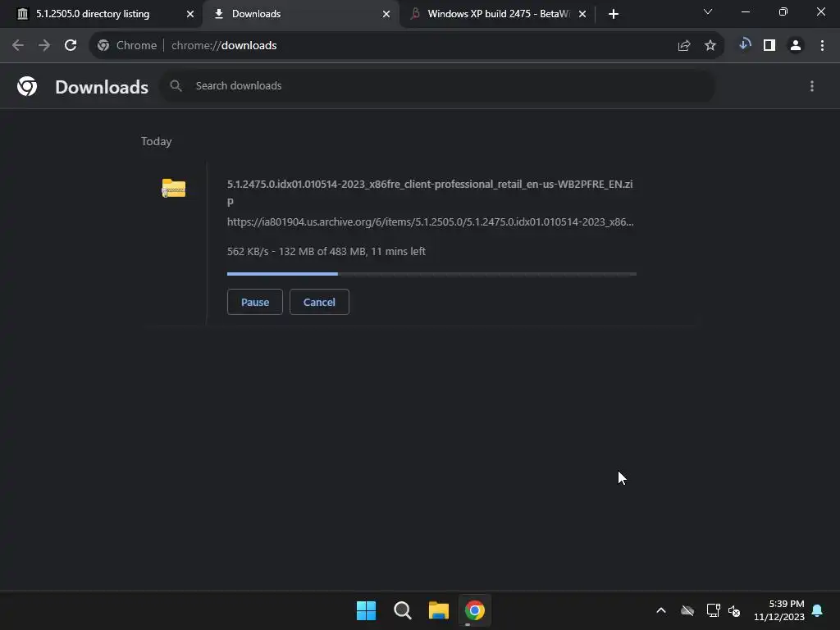Open the tab search dropdown chevron

coord(708,11)
